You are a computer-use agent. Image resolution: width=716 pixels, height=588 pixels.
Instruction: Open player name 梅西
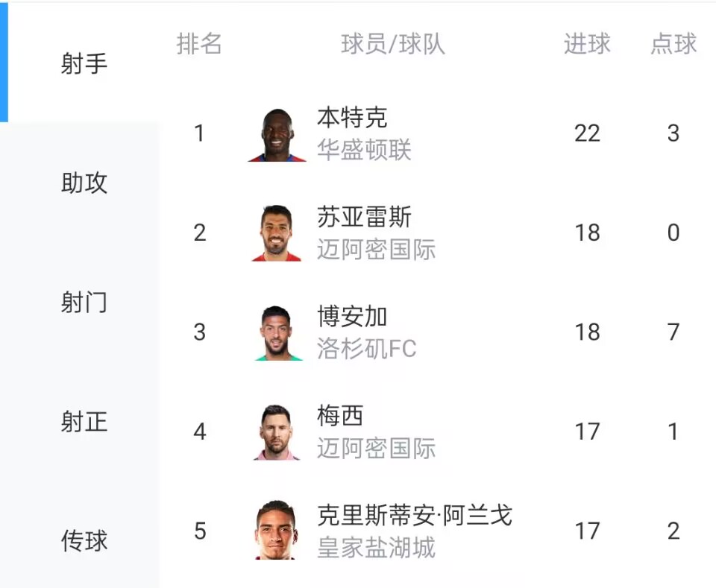pos(340,416)
